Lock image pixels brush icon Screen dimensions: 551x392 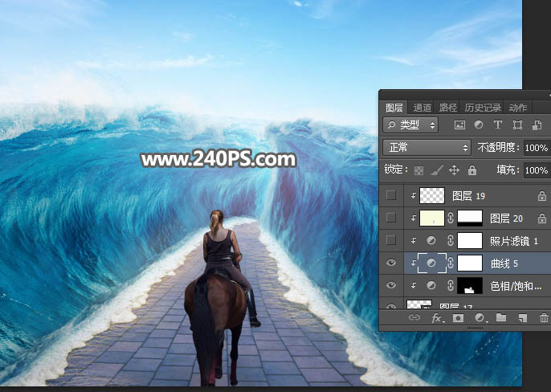point(437,170)
